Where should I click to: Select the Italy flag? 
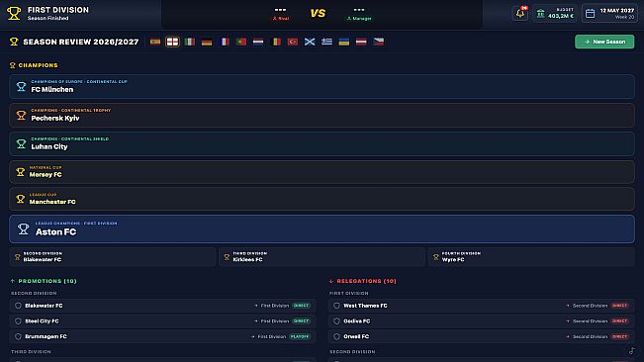coord(190,42)
